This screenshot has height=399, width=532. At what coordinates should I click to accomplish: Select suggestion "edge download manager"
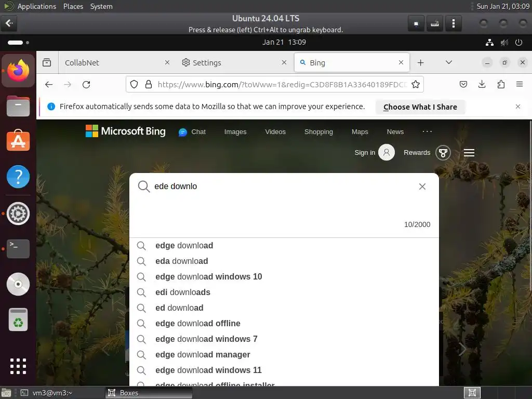(x=284, y=354)
